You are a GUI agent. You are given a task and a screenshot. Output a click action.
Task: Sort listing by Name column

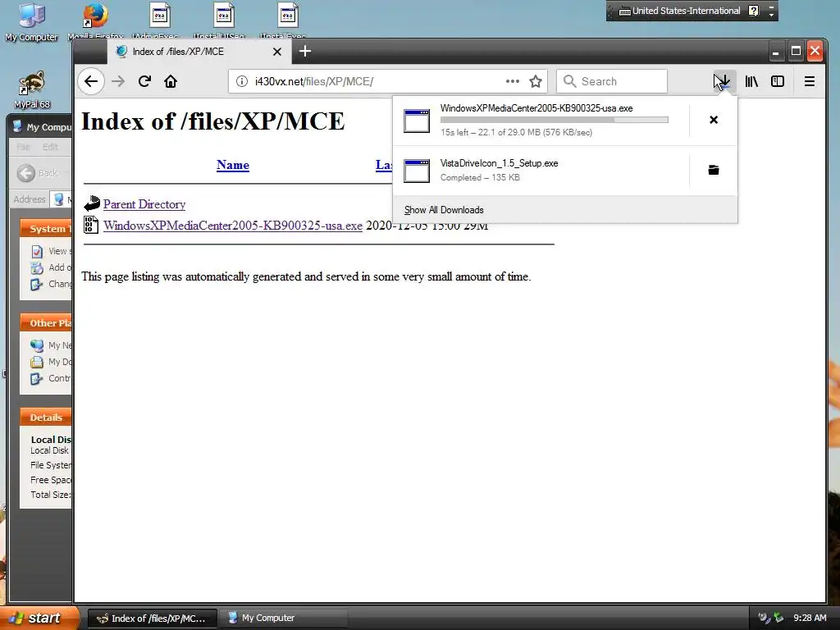[233, 165]
